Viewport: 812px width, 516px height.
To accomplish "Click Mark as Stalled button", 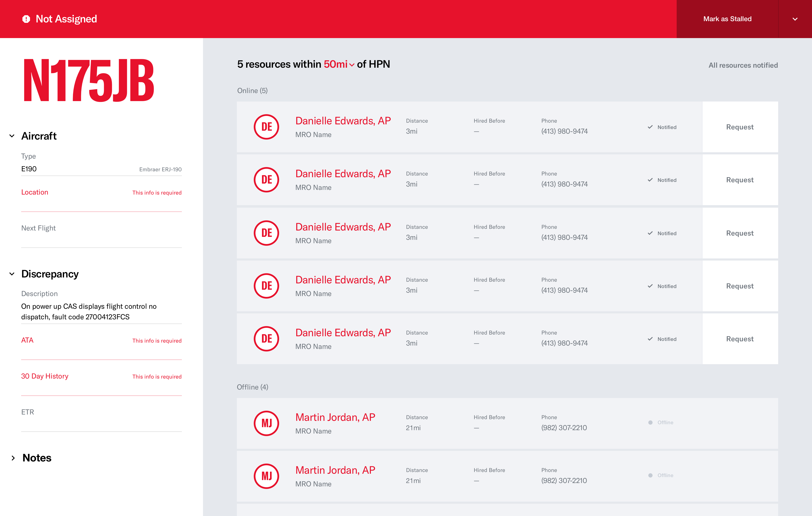I will pos(727,19).
